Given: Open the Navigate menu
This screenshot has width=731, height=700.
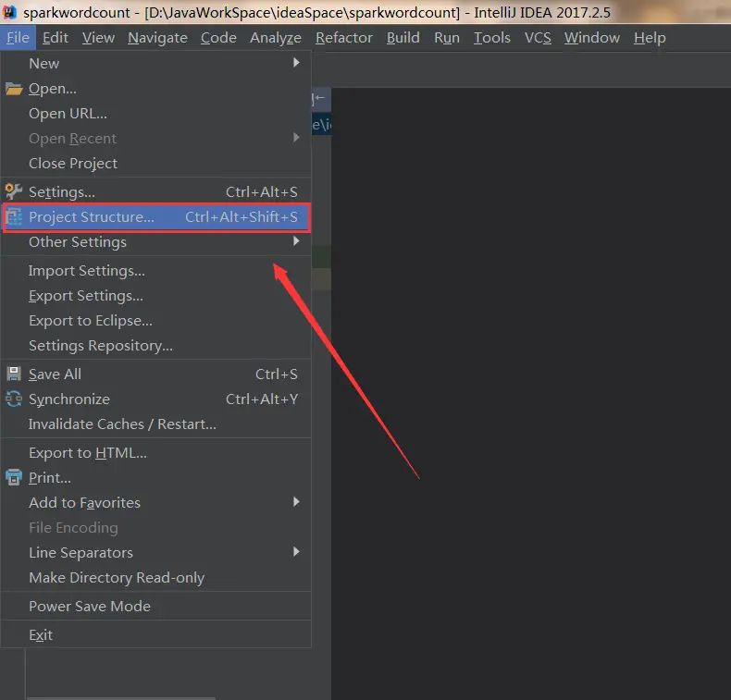Looking at the screenshot, I should [x=157, y=37].
